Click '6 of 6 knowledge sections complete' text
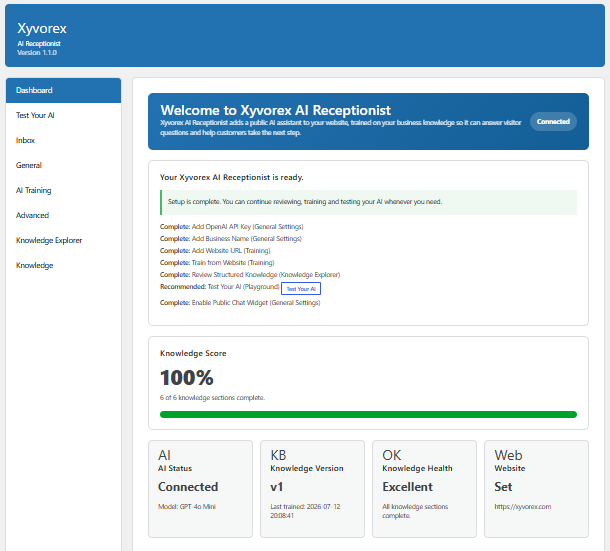The image size is (610, 551). [212, 398]
